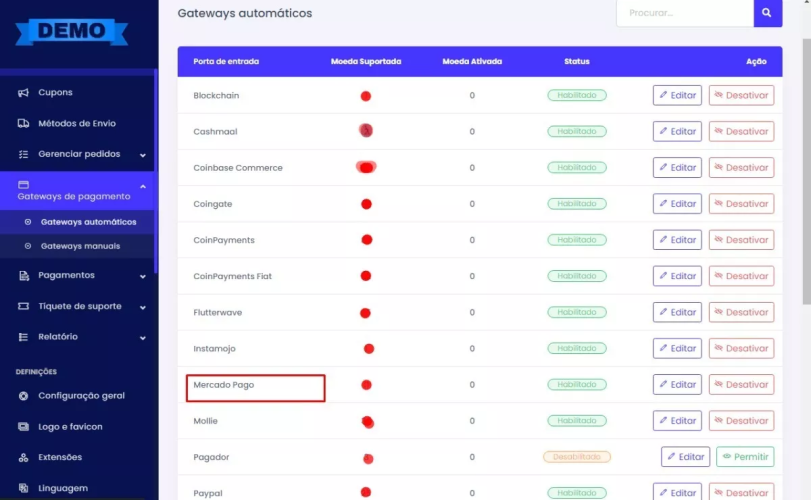
Task: Click the Logo e favicon sidebar icon
Action: (24, 427)
